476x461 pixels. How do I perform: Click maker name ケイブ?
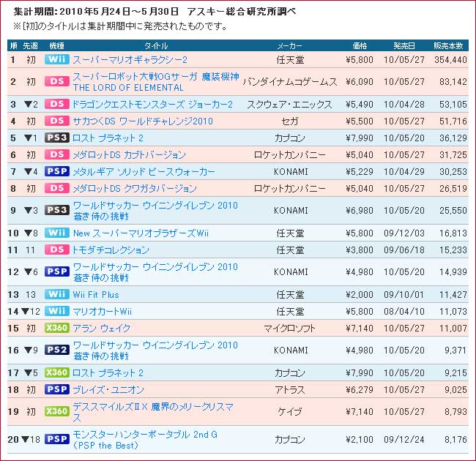pyautogui.click(x=290, y=412)
